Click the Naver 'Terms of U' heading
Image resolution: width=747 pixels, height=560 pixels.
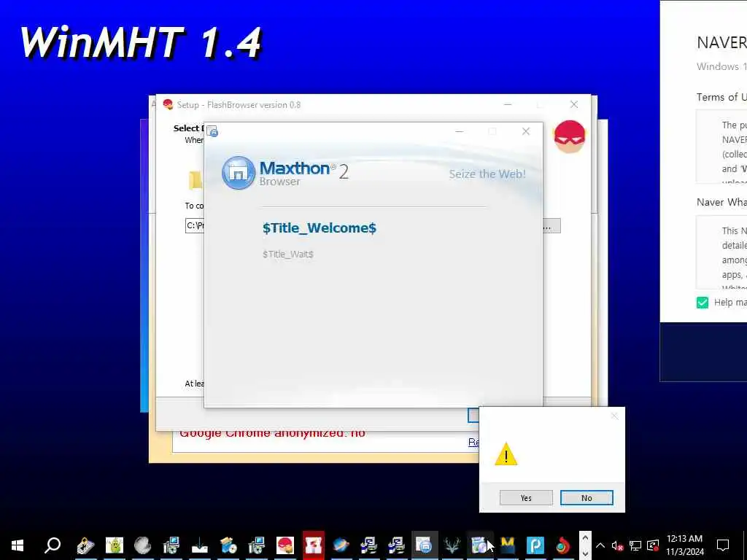tap(721, 97)
